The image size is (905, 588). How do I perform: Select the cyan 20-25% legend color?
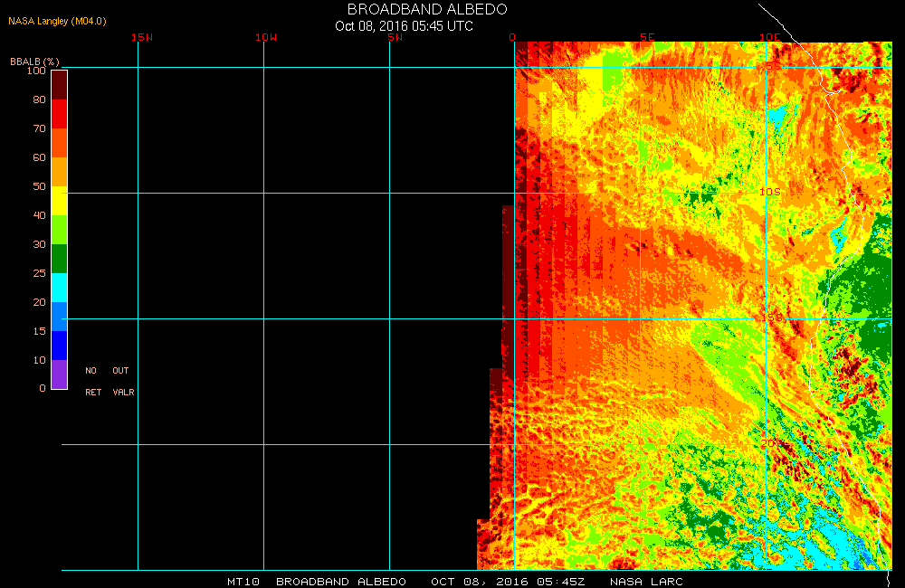coord(59,288)
